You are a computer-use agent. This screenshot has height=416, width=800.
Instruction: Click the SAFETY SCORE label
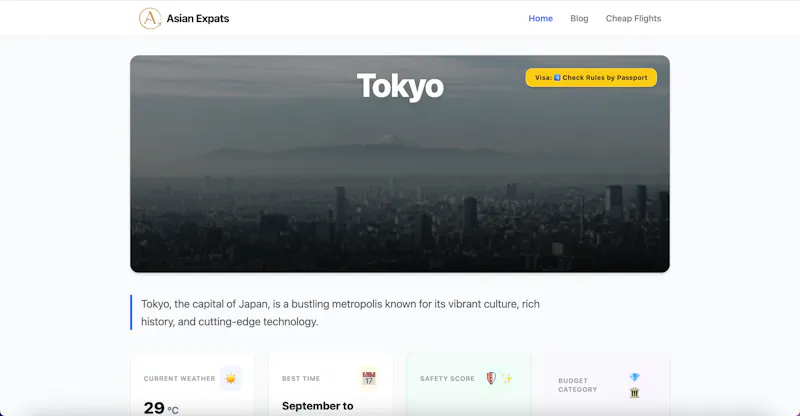(447, 379)
